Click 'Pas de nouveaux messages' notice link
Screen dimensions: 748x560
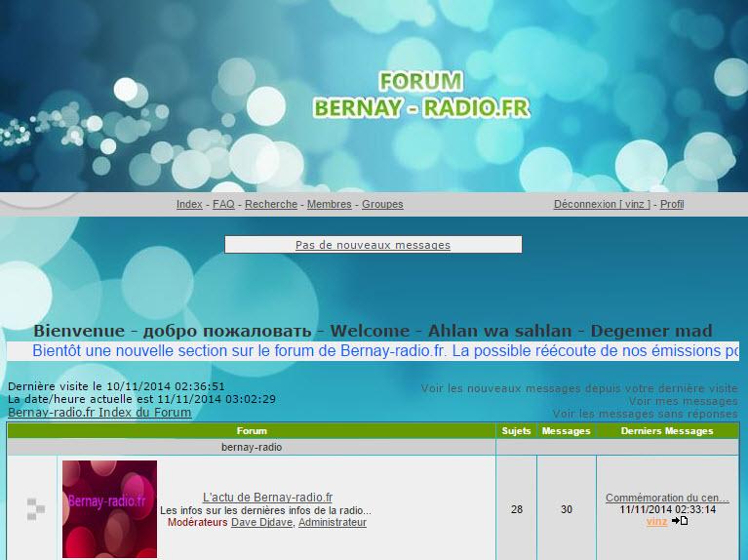coord(374,245)
